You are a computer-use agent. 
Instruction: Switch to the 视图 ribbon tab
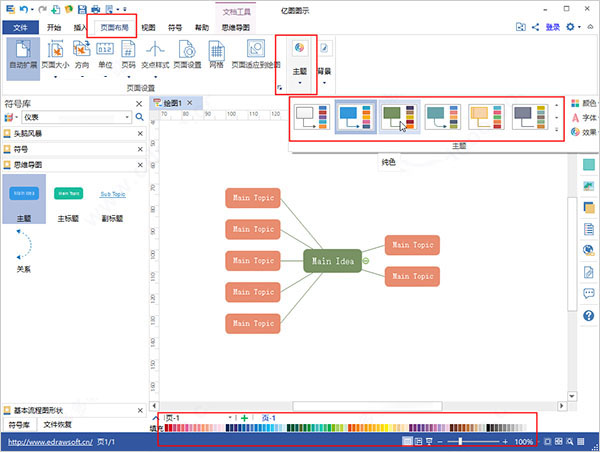(148, 28)
